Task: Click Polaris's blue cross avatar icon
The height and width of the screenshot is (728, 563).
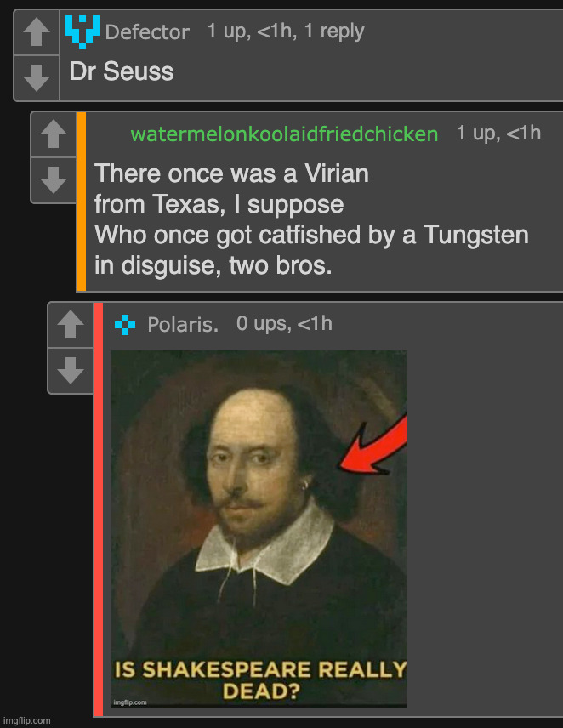Action: pos(125,325)
